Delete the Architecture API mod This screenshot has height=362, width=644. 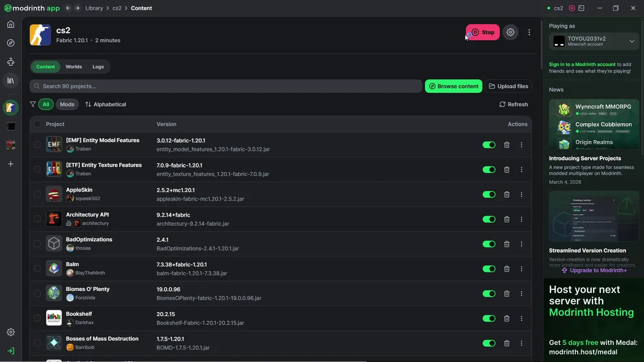[x=507, y=219]
